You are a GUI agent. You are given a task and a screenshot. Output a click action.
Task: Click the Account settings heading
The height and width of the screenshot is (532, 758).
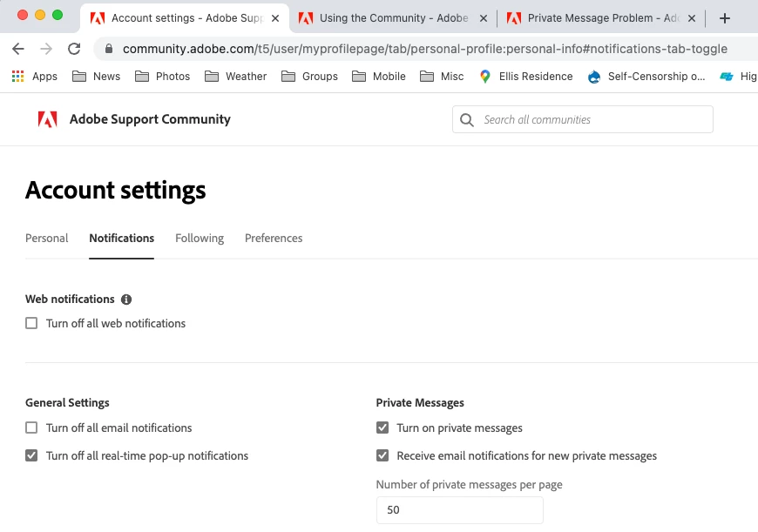click(x=116, y=190)
